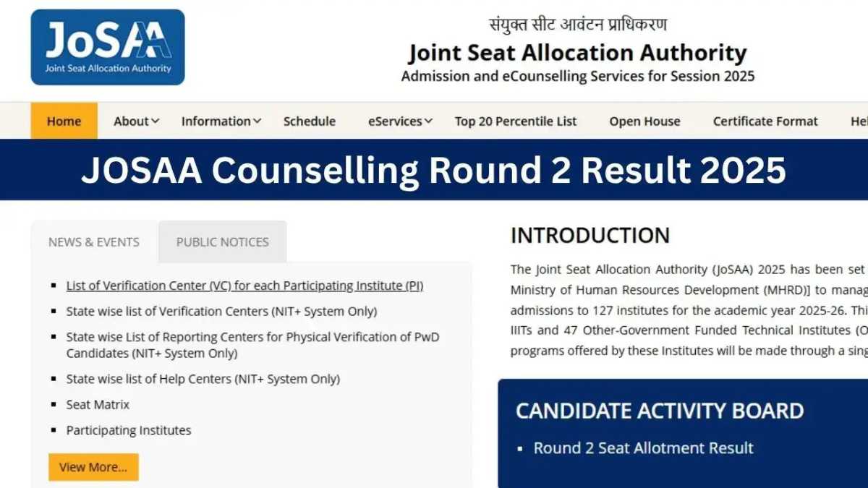868x488 pixels.
Task: Click State wise list of Verification Centers
Action: [221, 311]
